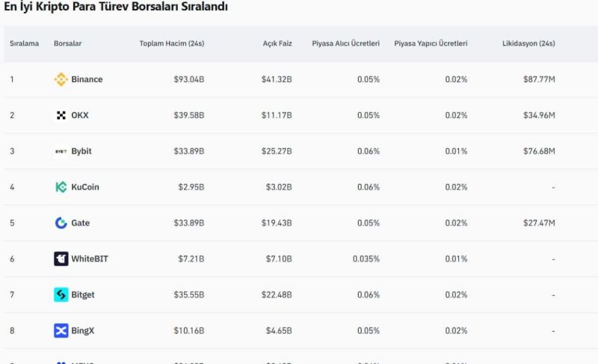Viewport: 598px width, 364px height.
Task: Sort by Piyasa Yapıcı Ücretleri column
Action: tap(431, 43)
